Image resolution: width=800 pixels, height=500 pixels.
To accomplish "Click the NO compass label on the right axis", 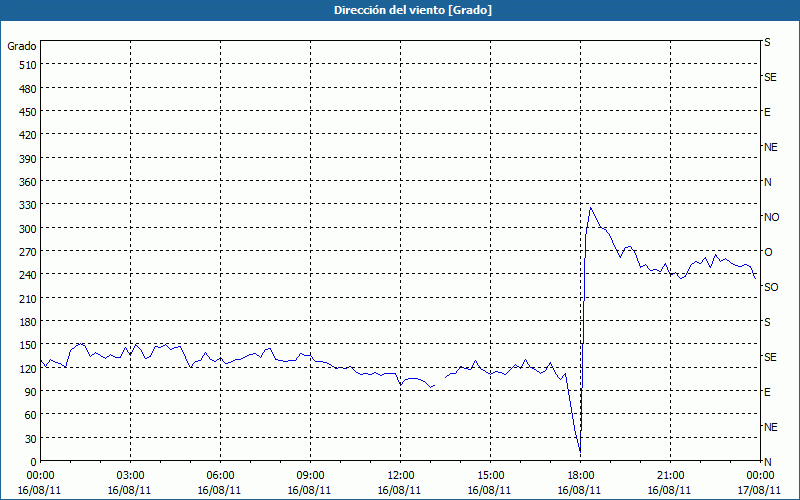I will pos(771,217).
